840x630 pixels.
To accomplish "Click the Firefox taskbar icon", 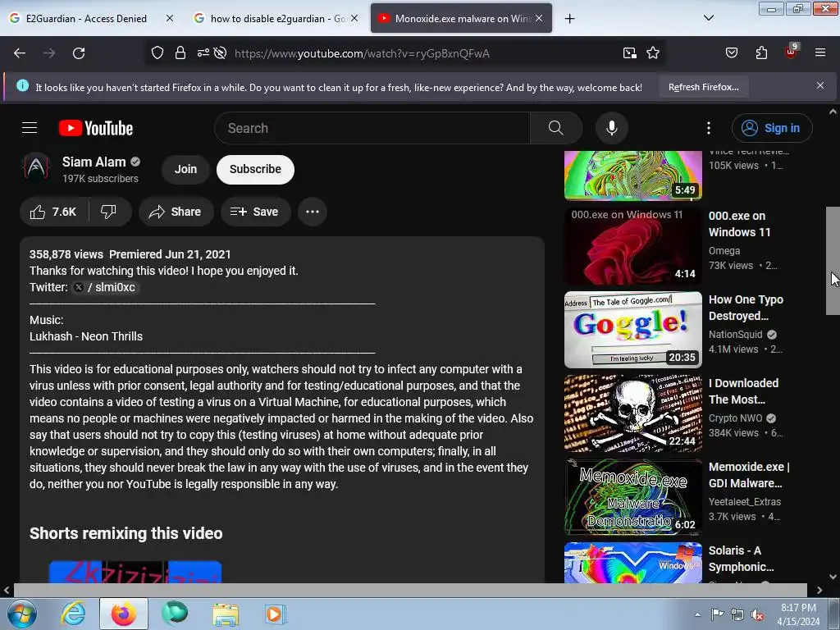I will [124, 614].
